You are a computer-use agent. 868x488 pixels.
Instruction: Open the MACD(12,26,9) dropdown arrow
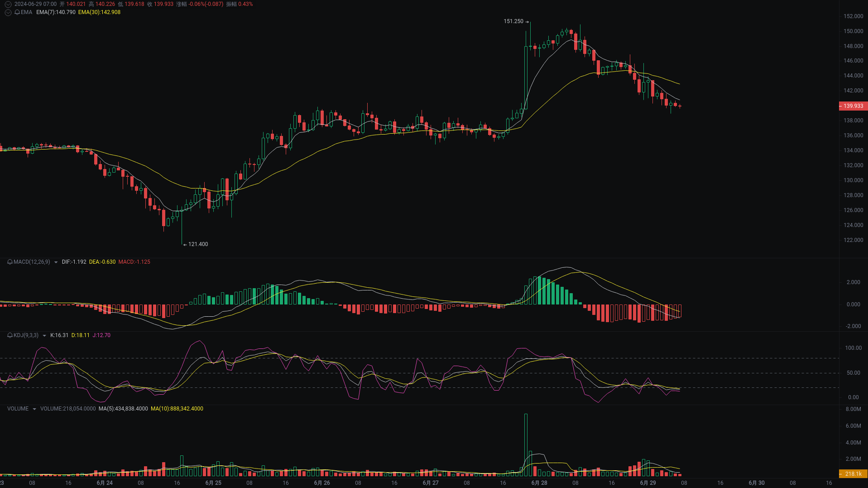56,262
